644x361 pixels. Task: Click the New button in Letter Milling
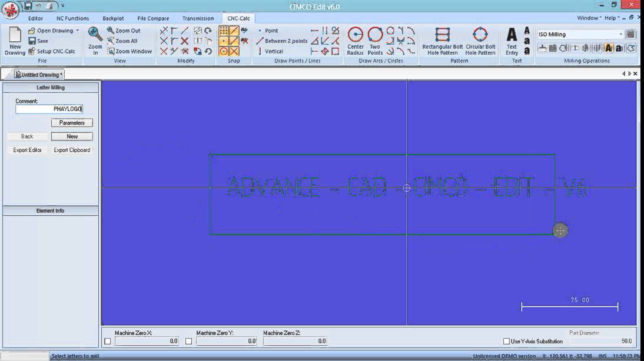pos(72,136)
